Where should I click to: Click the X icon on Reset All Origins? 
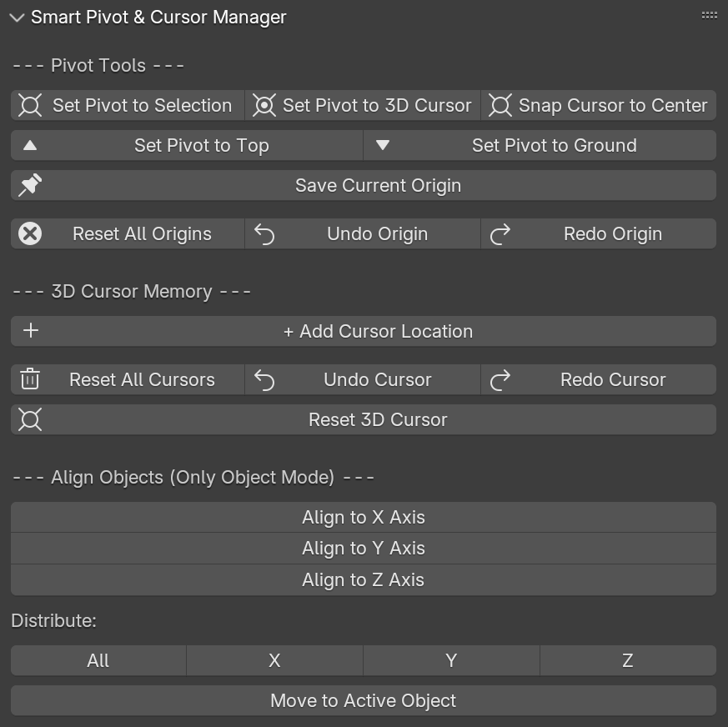(x=29, y=233)
